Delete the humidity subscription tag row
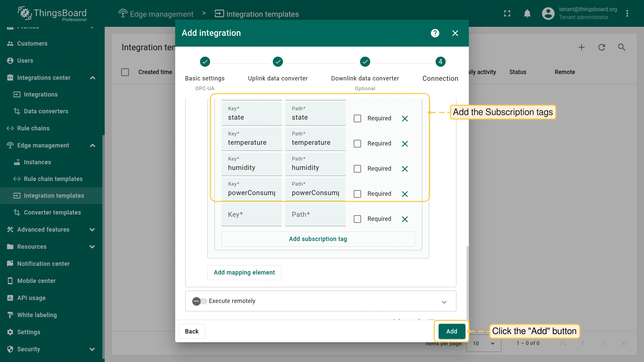Viewport: 644px width, 362px height. pyautogui.click(x=405, y=169)
